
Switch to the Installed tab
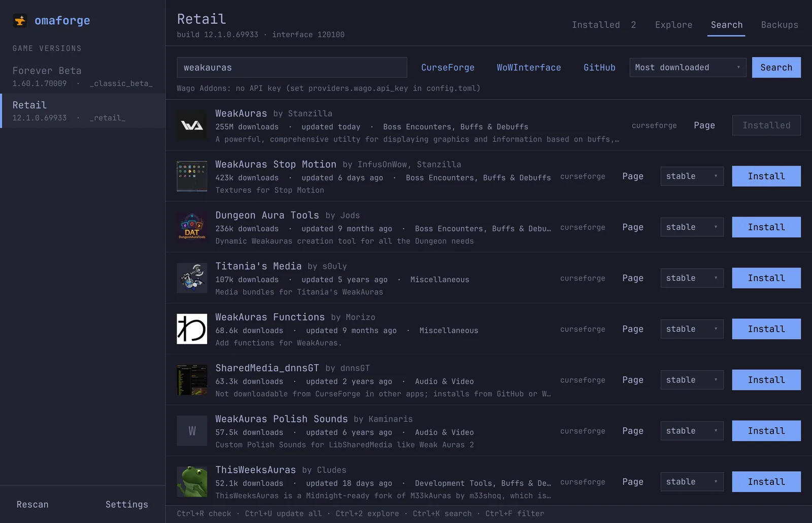click(x=604, y=25)
